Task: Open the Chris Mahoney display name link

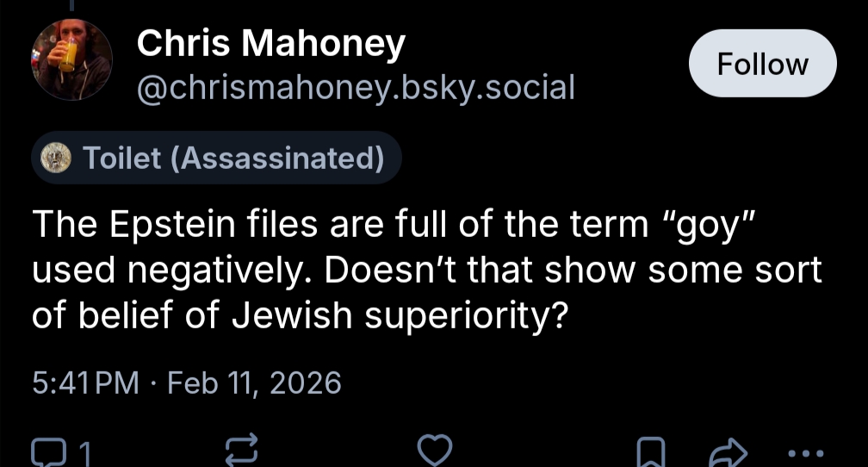Action: coord(270,43)
